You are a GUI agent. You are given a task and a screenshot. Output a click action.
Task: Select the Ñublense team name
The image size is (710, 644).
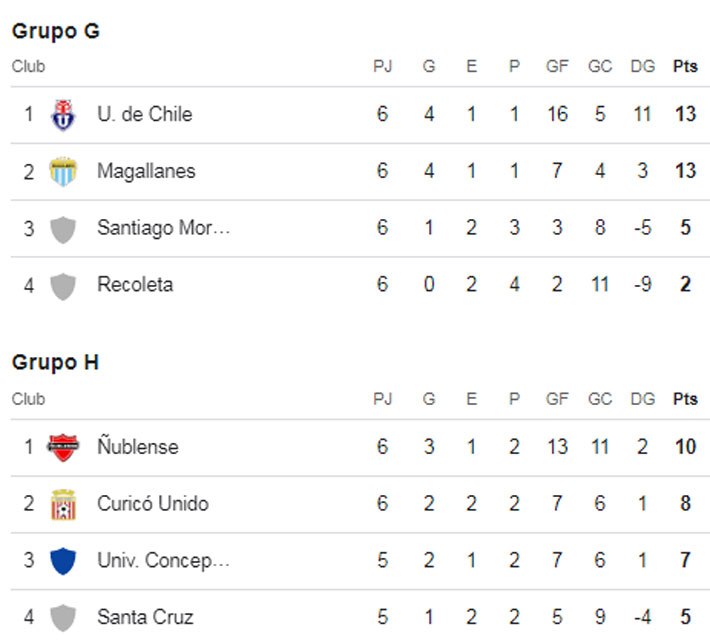(x=137, y=447)
